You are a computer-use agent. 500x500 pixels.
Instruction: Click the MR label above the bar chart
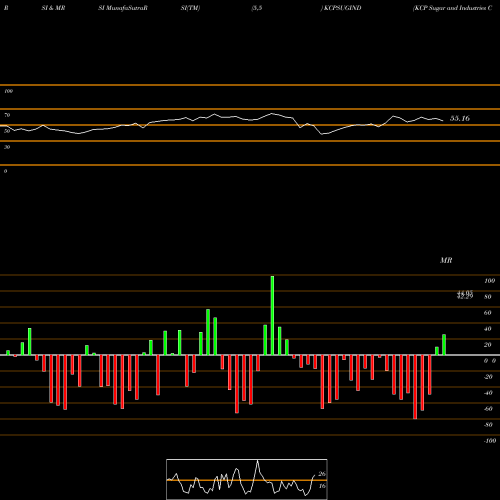click(446, 260)
